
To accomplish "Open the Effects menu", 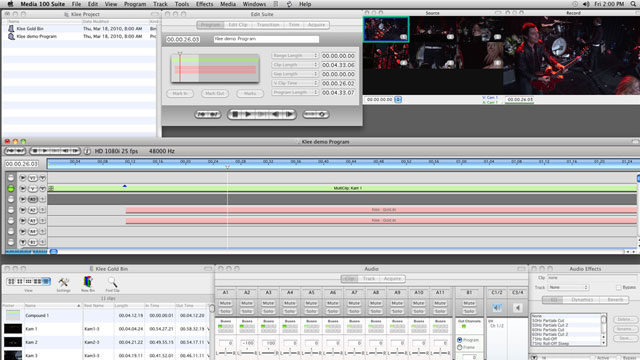I will tap(204, 4).
